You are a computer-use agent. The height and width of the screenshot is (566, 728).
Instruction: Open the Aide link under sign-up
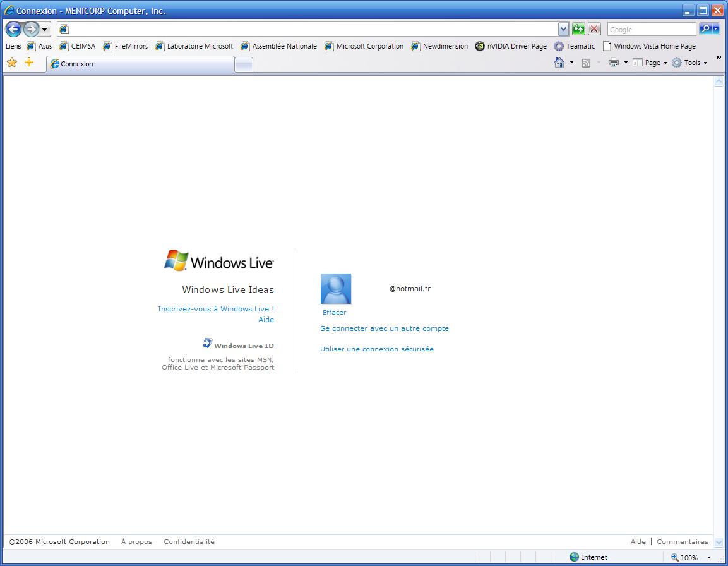(x=266, y=320)
